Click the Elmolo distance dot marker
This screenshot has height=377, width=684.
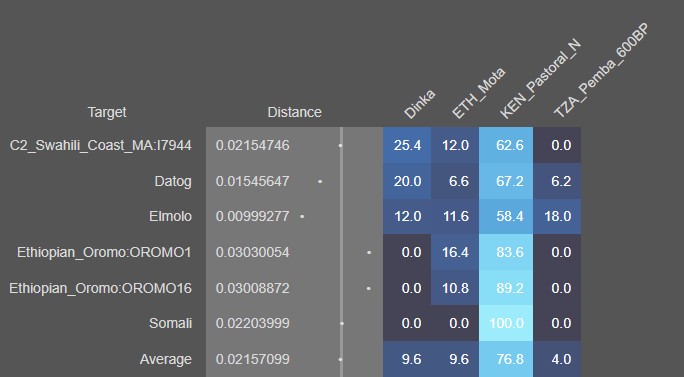point(302,216)
